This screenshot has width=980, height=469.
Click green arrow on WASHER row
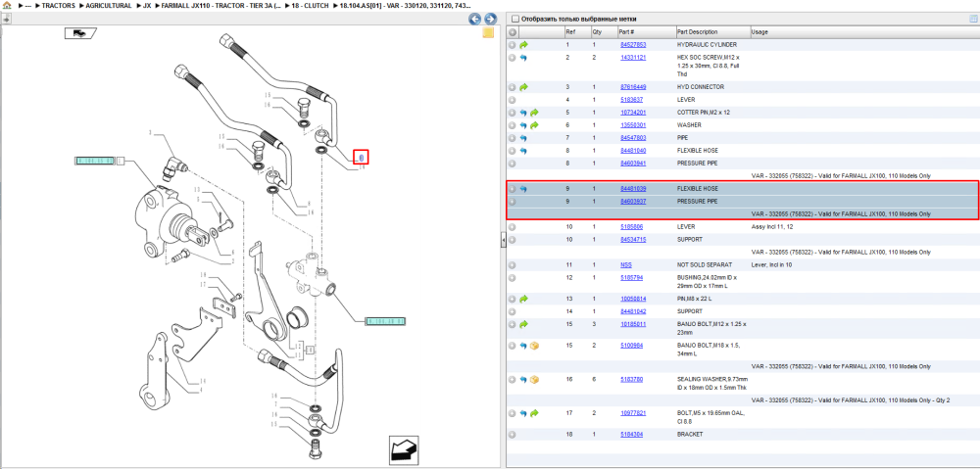534,125
